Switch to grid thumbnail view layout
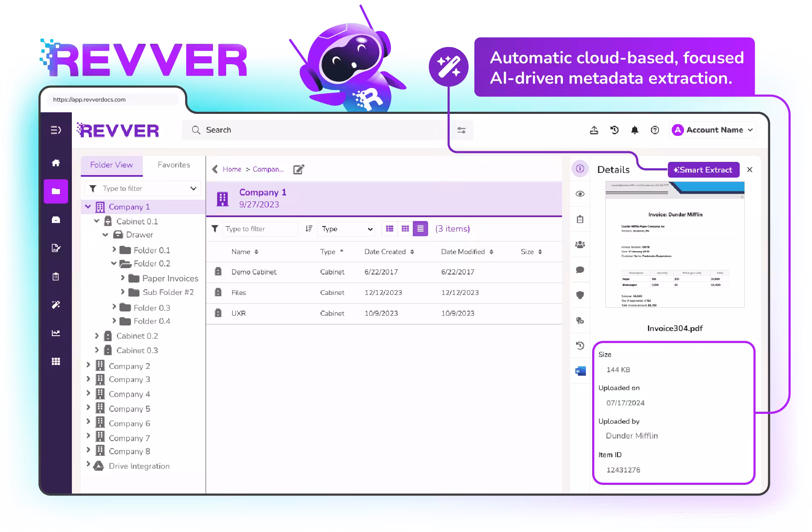Viewport: 812px width, 532px height. [405, 229]
